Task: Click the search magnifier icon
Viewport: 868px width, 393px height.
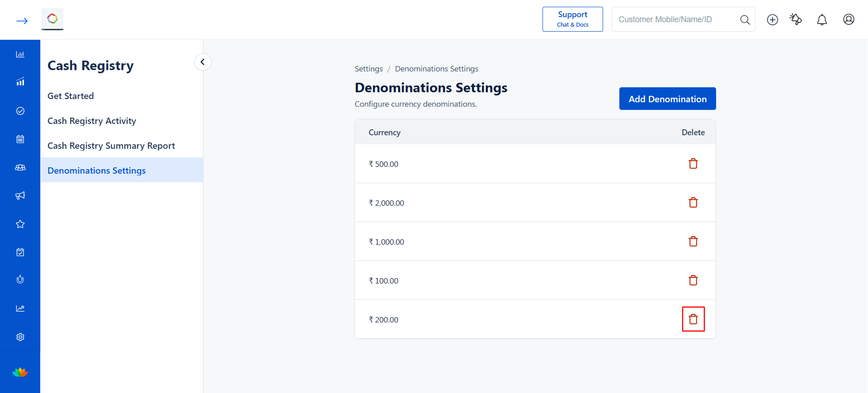Action: click(745, 19)
